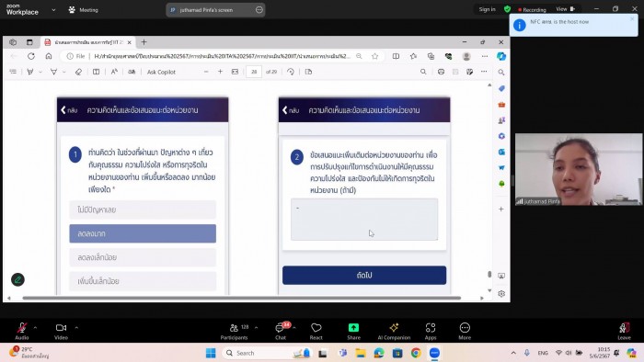This screenshot has height=362, width=644.
Task: Open Zoom More options
Action: point(465,331)
